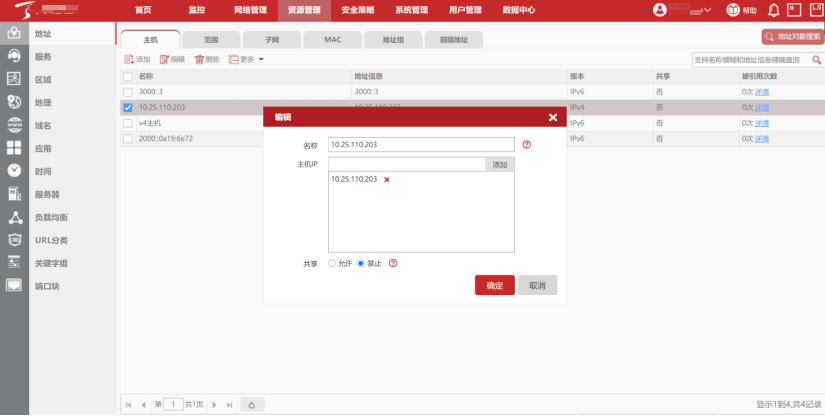Open 详情 link in 3000::3 row

pos(762,92)
